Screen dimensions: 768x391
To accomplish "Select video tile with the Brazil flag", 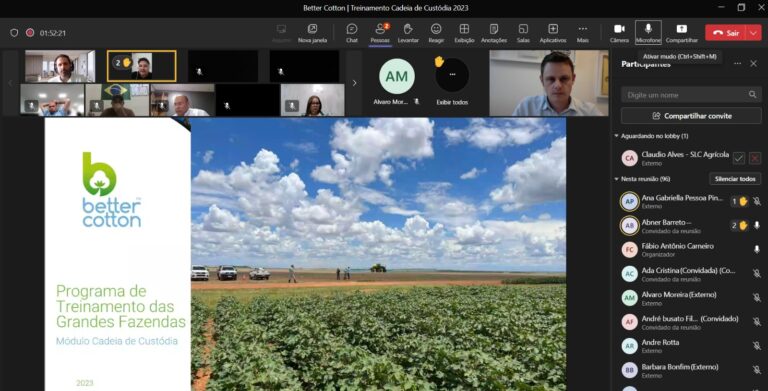I will coord(117,100).
